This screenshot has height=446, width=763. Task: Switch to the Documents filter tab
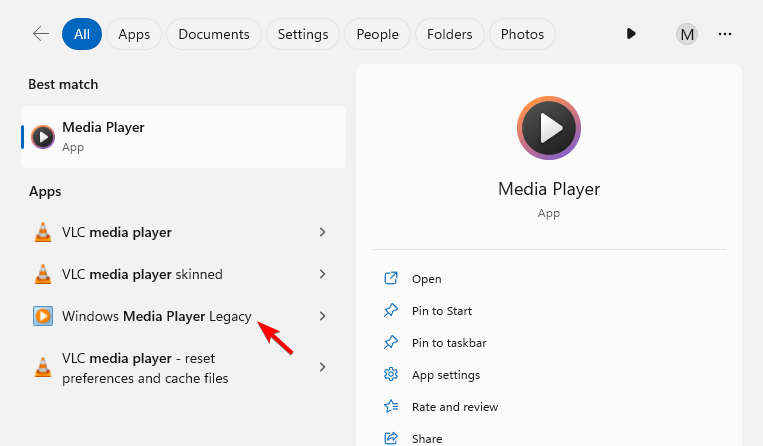214,34
